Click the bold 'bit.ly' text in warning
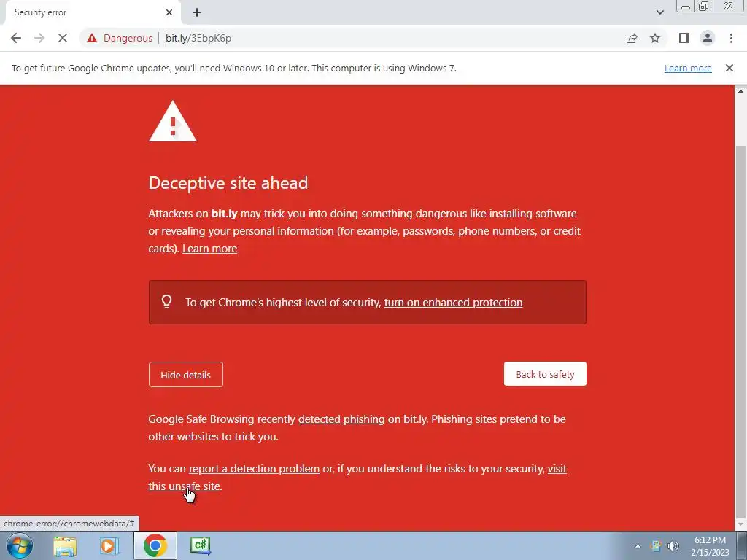747x560 pixels. (225, 214)
